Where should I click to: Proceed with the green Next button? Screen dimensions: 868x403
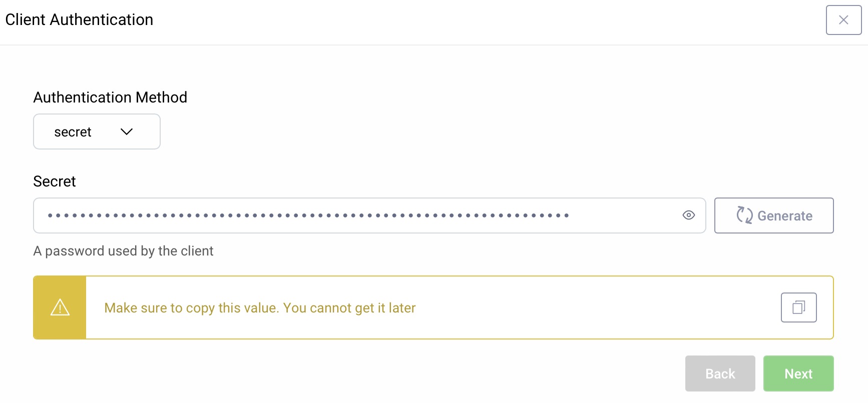coord(798,373)
